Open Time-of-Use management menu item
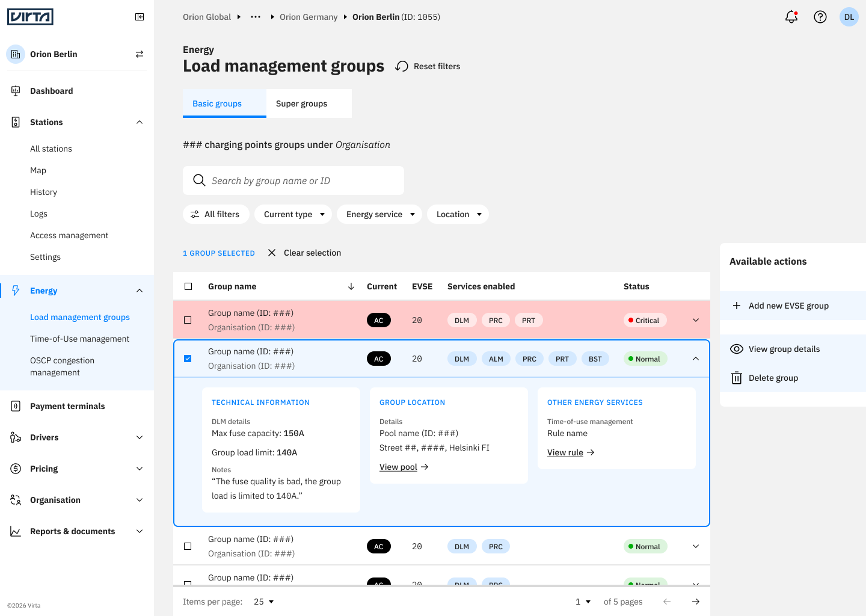 (79, 339)
